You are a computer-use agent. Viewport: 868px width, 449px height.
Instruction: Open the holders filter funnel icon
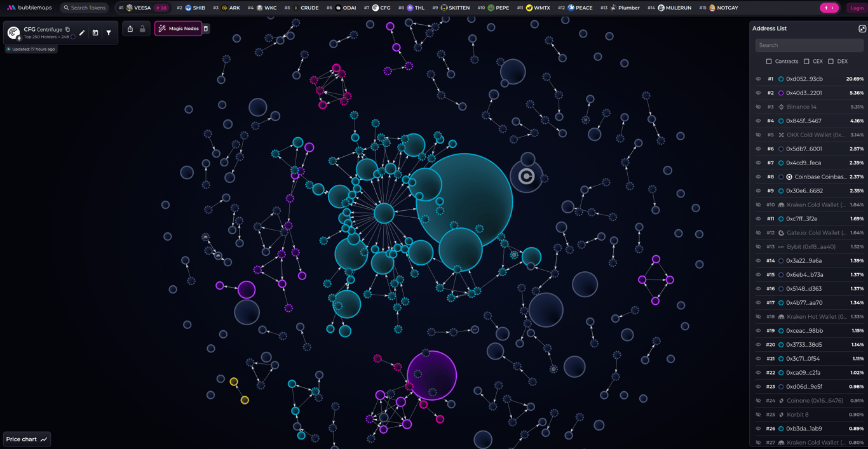click(x=109, y=32)
